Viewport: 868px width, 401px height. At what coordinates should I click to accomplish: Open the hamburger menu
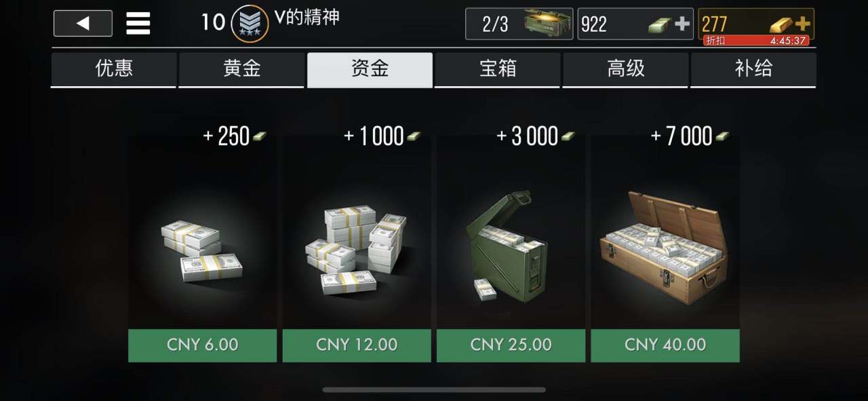tap(138, 24)
